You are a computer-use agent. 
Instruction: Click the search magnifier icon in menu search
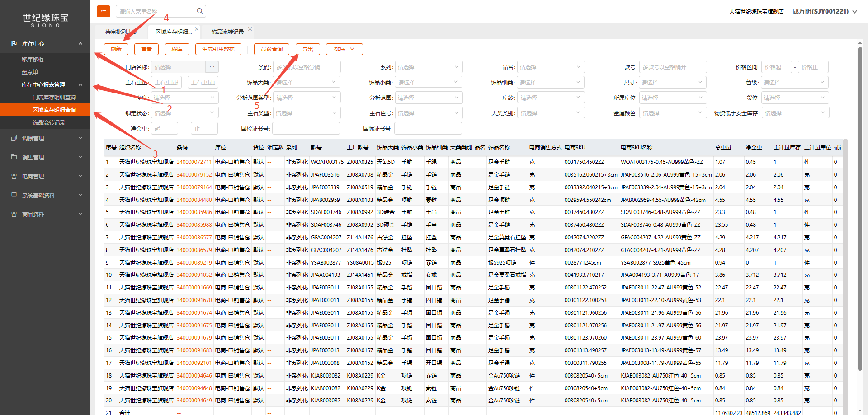(199, 11)
